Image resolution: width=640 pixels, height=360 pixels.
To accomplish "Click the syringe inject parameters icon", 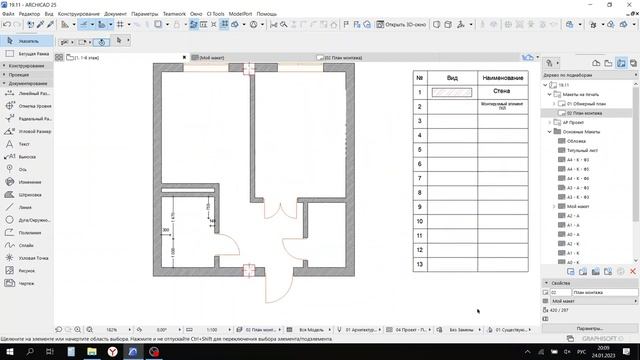I will [50, 24].
